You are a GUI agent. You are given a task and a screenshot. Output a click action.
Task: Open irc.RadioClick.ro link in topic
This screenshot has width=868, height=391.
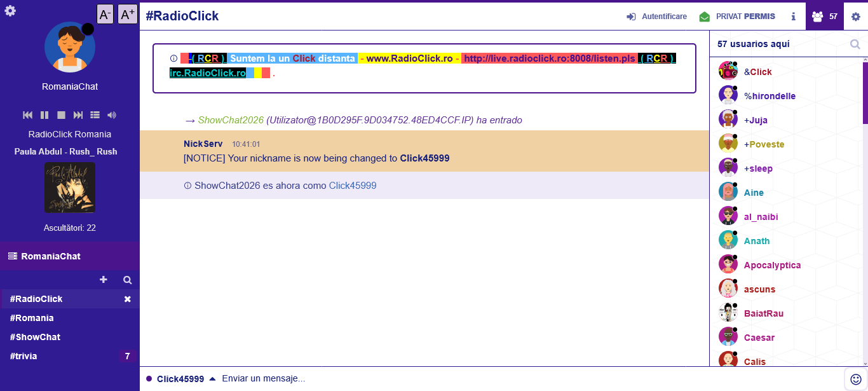pos(208,73)
